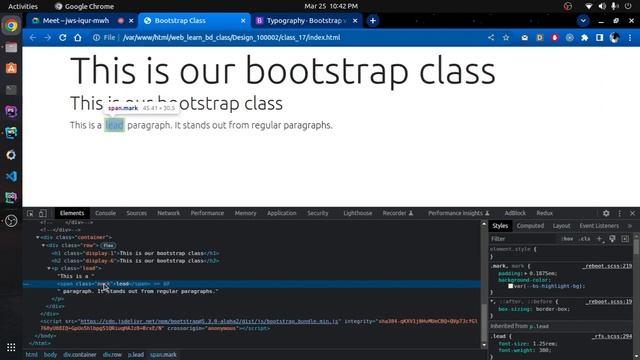Viewport: 640px width, 360px height.
Task: Expand the padding shorthand value
Action: 526,273
